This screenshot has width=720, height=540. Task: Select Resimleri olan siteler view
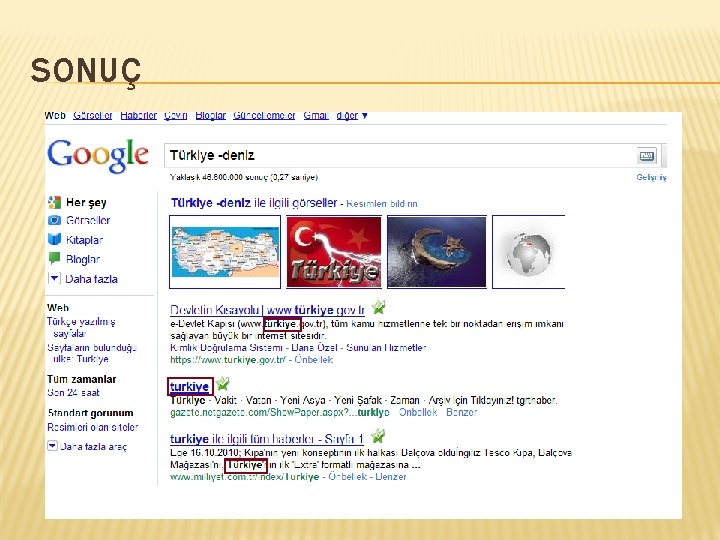point(93,427)
